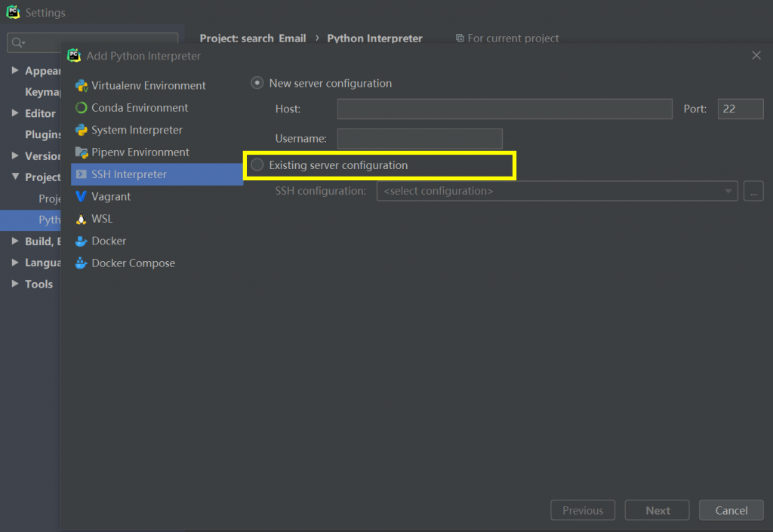Screen dimensions: 773x532
Task: Click the Settings search box
Action: coord(93,43)
